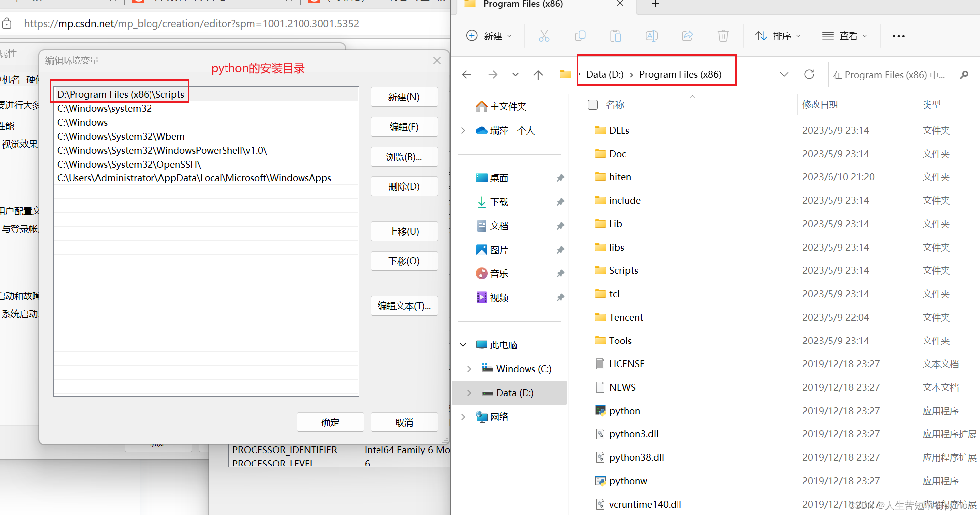Click the Copy icon in the Explorer toolbar

[580, 35]
